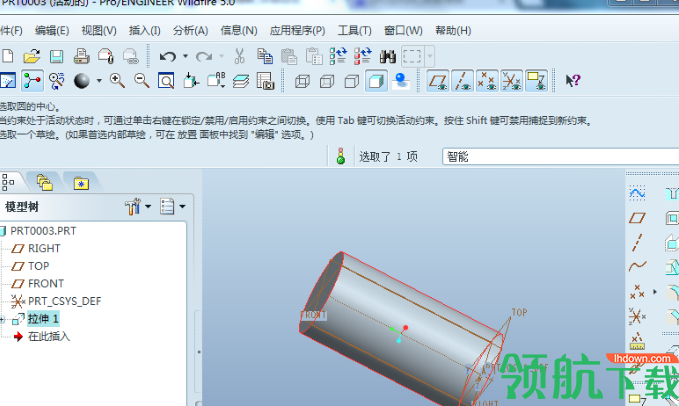Open an existing file
The image size is (679, 406).
pyautogui.click(x=32, y=56)
